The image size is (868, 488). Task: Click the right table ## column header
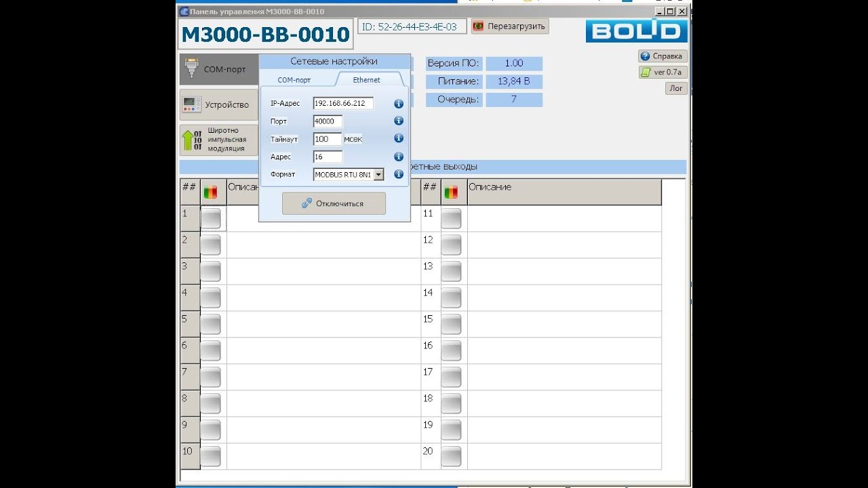[431, 192]
